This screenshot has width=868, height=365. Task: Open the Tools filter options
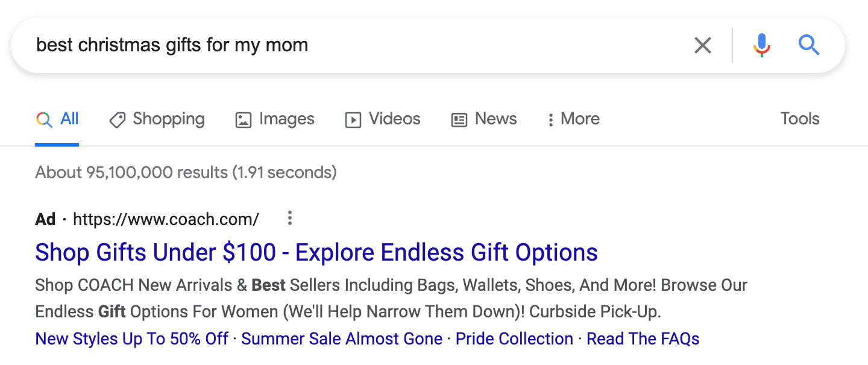800,119
